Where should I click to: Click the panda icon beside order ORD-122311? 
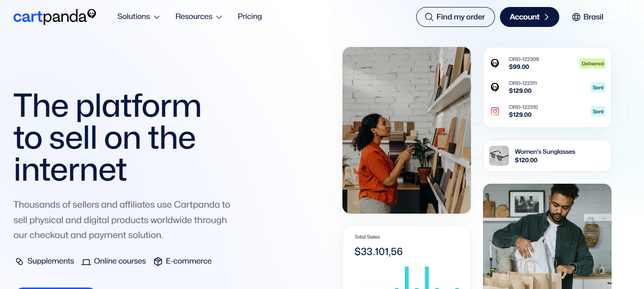(495, 87)
